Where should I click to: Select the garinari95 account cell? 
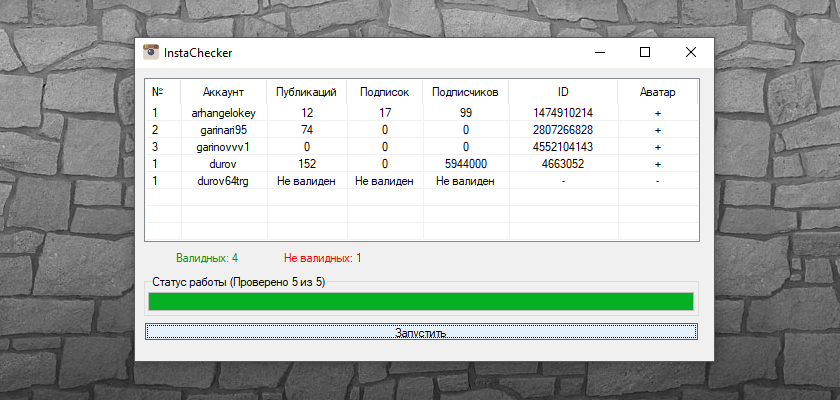(224, 130)
